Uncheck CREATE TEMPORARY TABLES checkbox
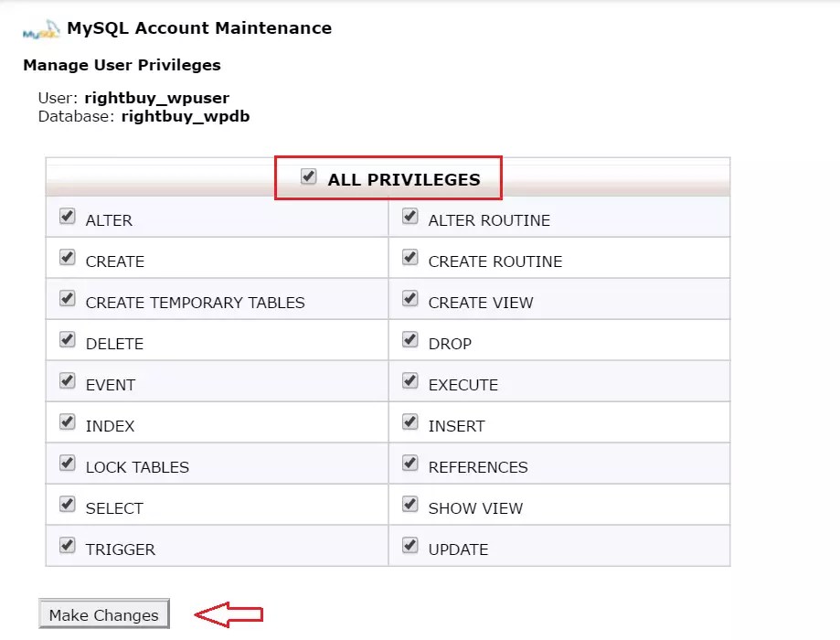 [x=67, y=299]
